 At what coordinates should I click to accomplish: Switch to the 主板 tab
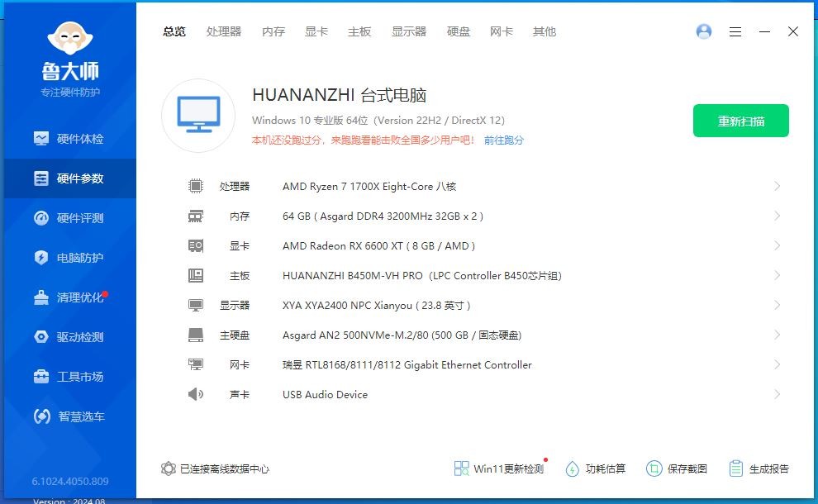359,32
